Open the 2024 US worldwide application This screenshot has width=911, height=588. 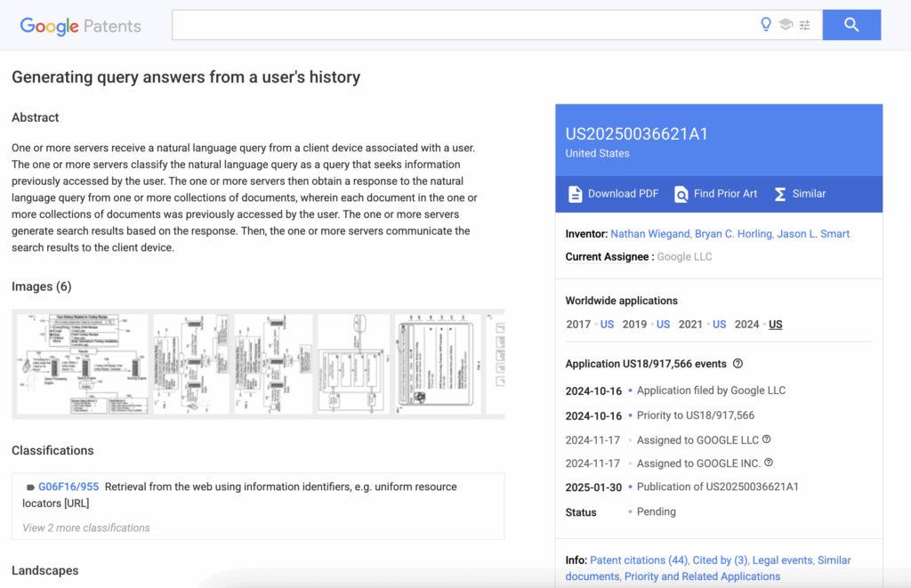point(775,324)
